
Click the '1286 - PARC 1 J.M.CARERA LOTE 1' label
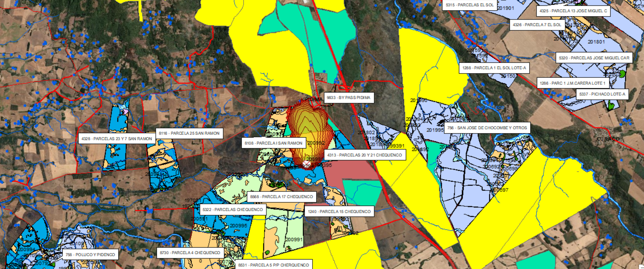pos(573,83)
